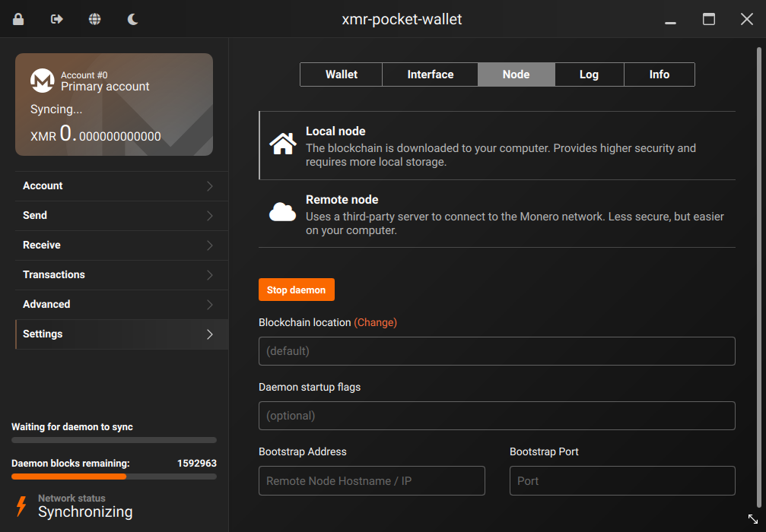Choose the Primary account card

point(113,103)
